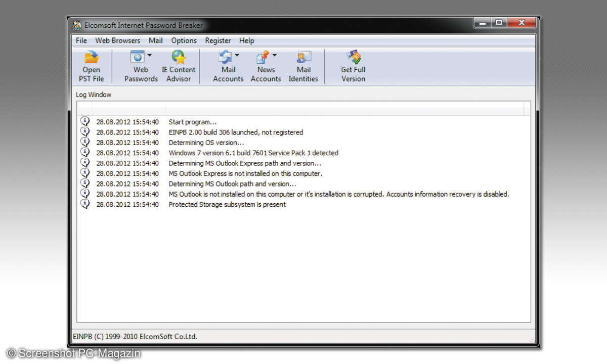Open the Help menu
This screenshot has width=607, height=364.
tap(247, 40)
